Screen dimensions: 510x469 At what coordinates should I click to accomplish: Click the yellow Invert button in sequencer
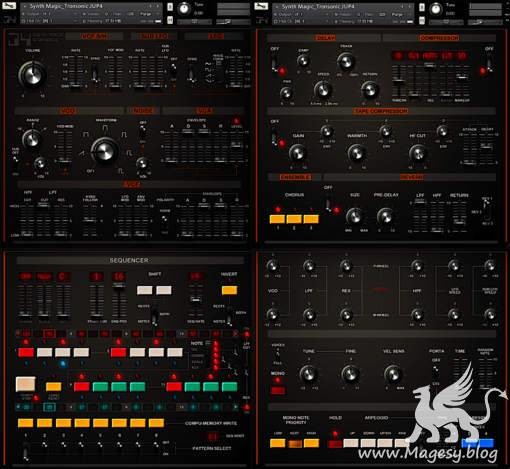[229, 290]
